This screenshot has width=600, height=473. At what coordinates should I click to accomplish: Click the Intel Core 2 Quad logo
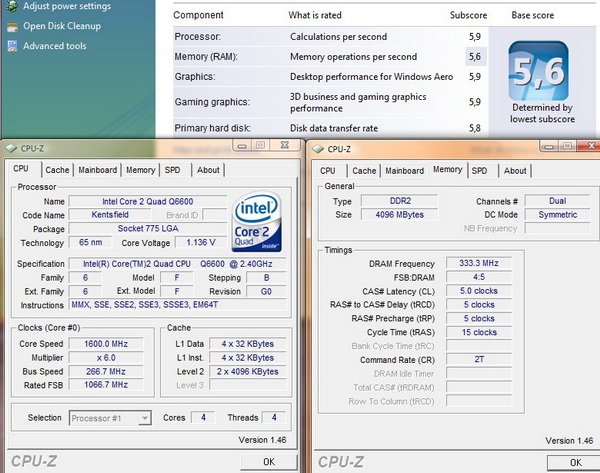point(257,222)
